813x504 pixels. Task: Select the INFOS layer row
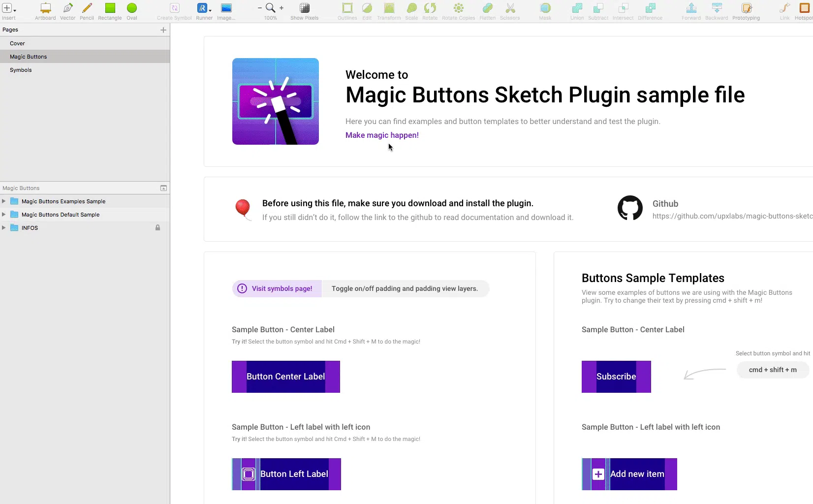coord(85,228)
